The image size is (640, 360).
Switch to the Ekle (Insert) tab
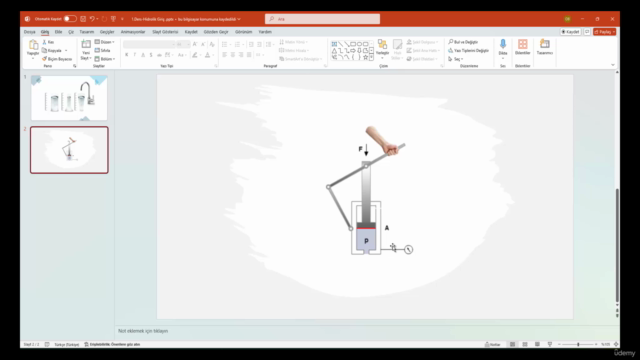tap(58, 32)
